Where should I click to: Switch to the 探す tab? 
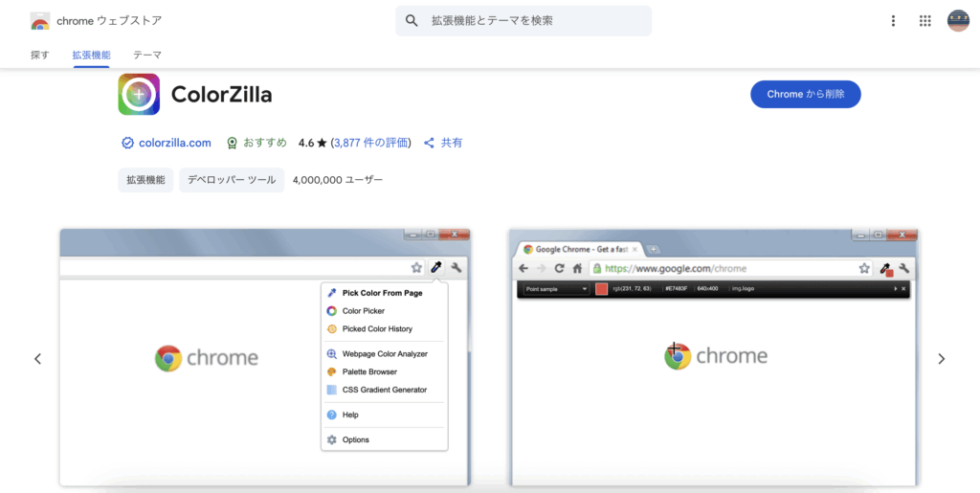pos(40,56)
